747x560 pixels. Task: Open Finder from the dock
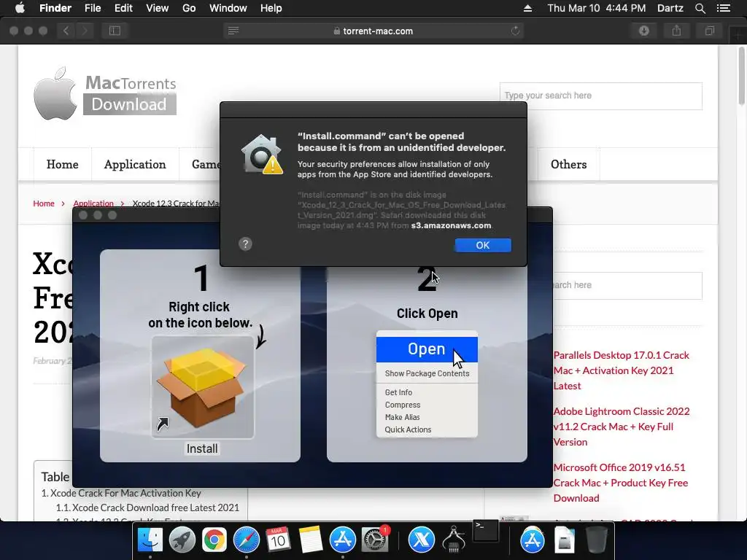click(150, 540)
